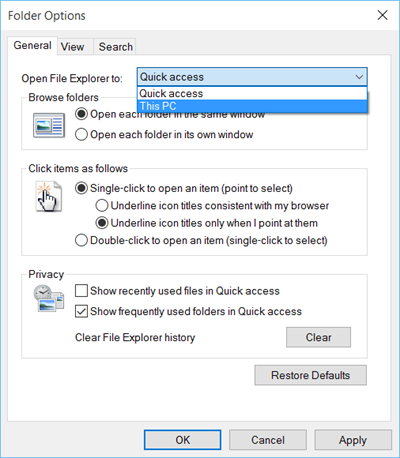The width and height of the screenshot is (400, 458).
Task: Clear File Explorer history with Clear button
Action: click(x=318, y=337)
